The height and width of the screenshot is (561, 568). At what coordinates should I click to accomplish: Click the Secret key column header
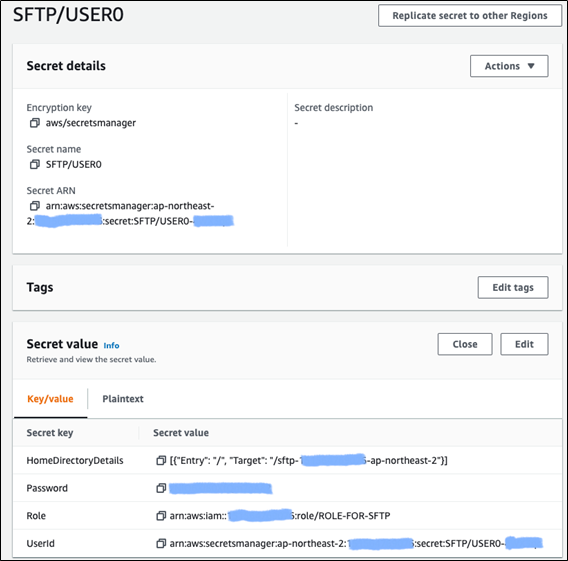point(50,433)
